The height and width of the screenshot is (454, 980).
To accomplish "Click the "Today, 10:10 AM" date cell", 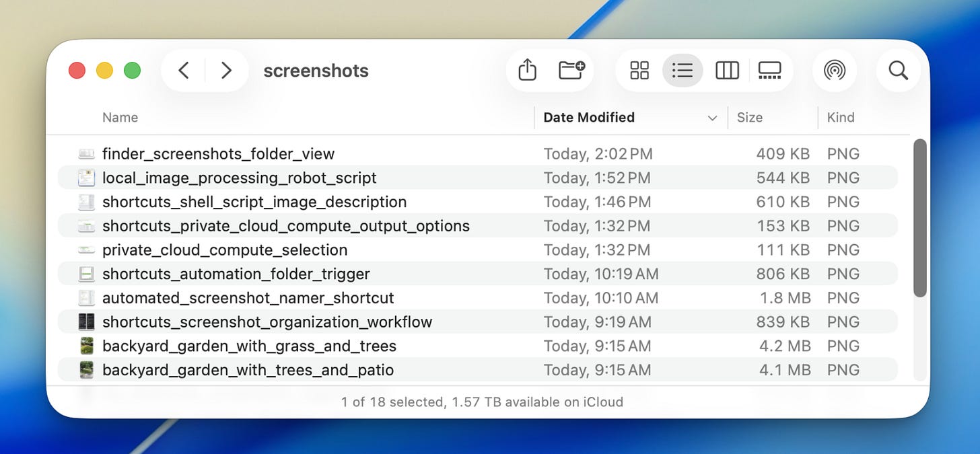I will pos(600,298).
